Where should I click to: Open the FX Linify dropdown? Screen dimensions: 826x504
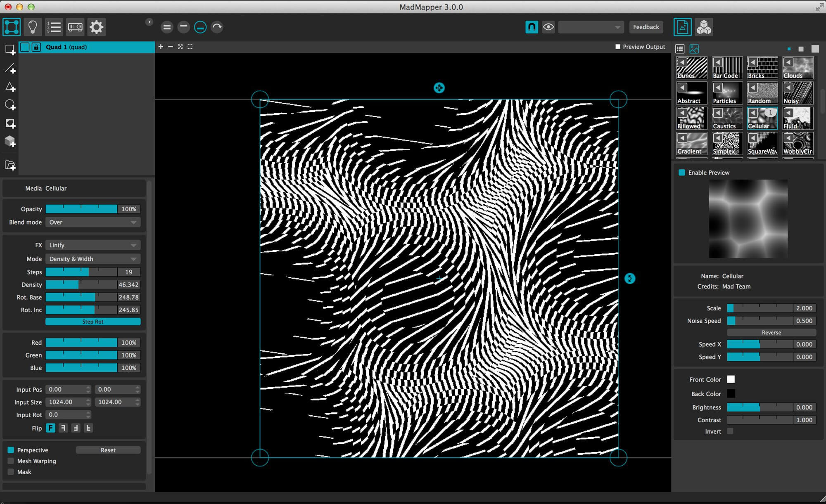(93, 245)
